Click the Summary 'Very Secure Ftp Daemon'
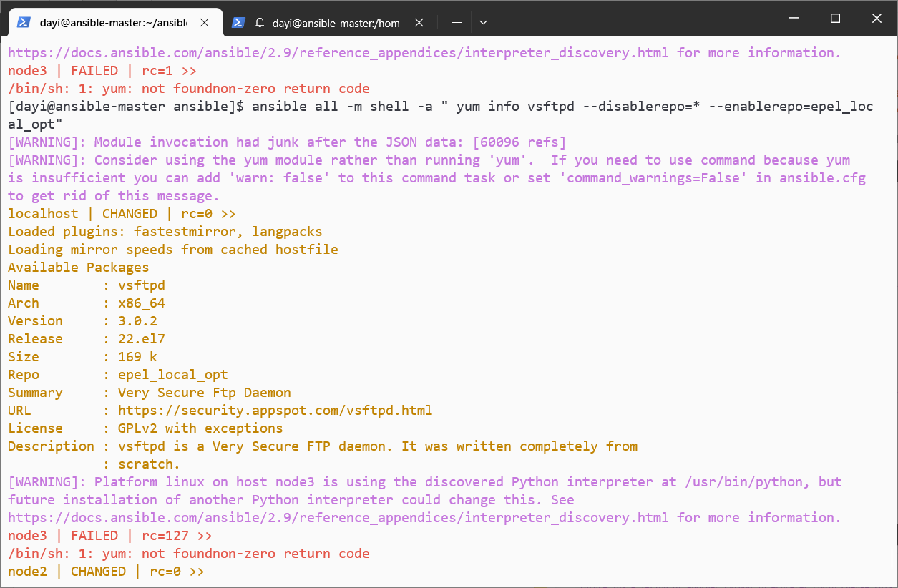 coord(205,393)
